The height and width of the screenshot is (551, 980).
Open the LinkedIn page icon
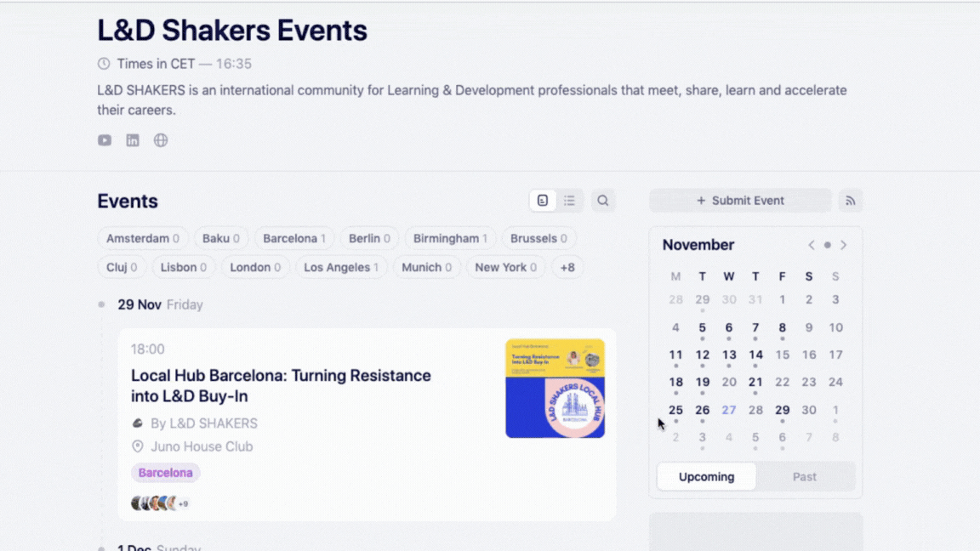(133, 140)
